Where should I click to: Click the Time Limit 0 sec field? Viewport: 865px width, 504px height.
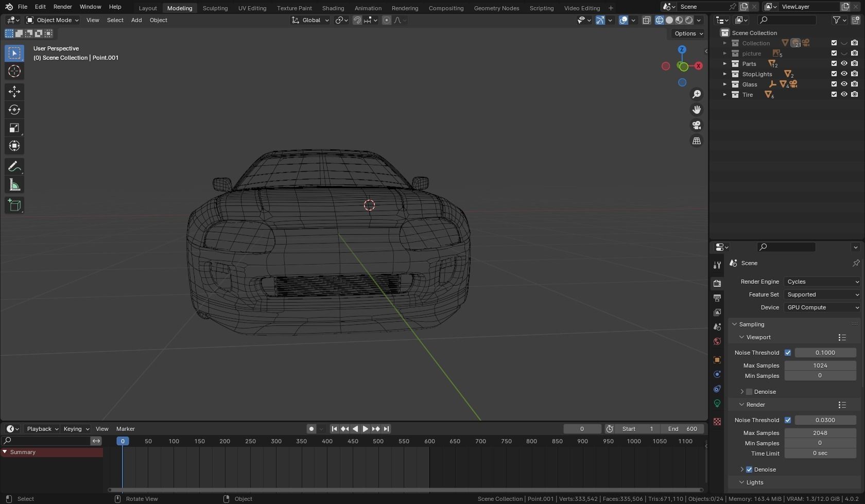point(820,454)
